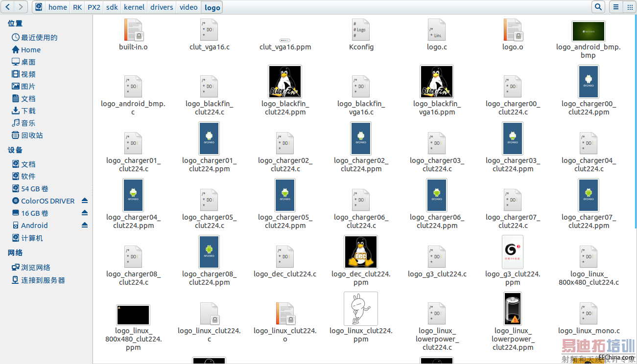Open ColorOS DRIVER in the sidebar
This screenshot has height=364, width=637.
pyautogui.click(x=43, y=201)
